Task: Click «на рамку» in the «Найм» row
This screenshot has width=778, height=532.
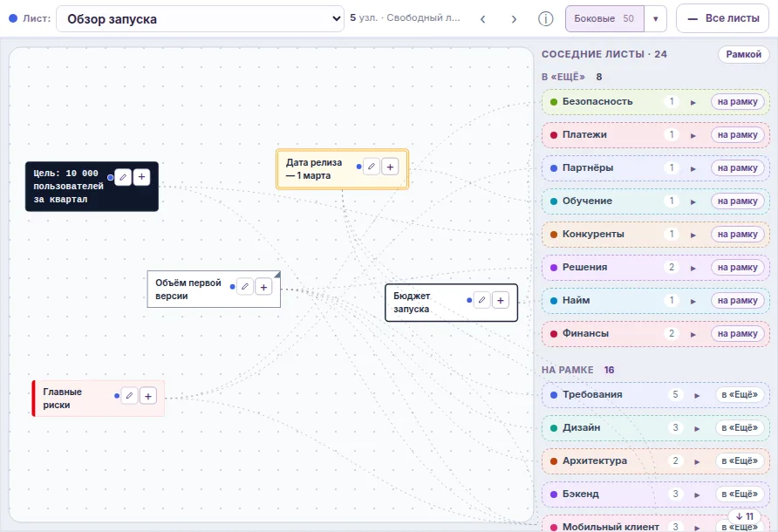Action: point(738,301)
